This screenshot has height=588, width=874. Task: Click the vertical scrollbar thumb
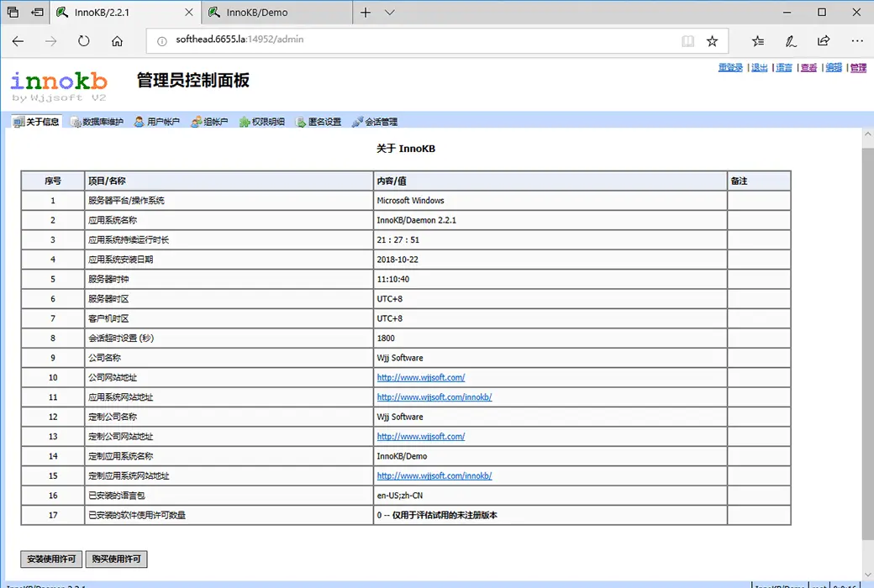click(868, 344)
